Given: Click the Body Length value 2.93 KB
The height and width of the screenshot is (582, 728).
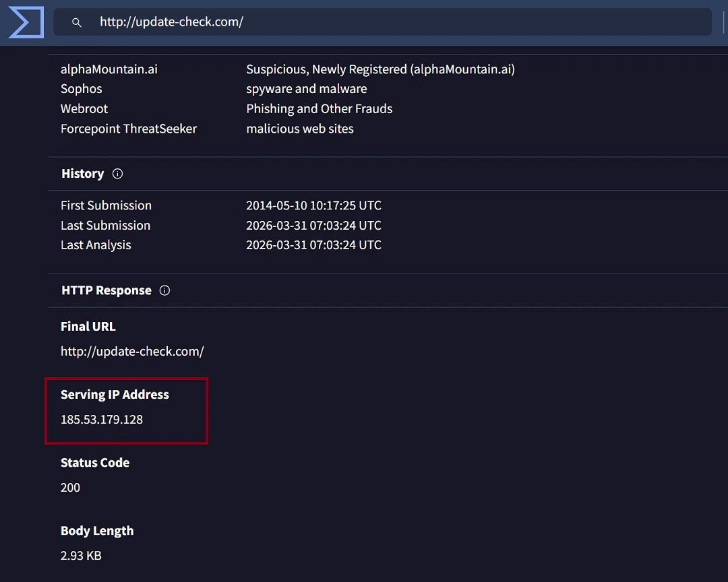Looking at the screenshot, I should tap(81, 556).
